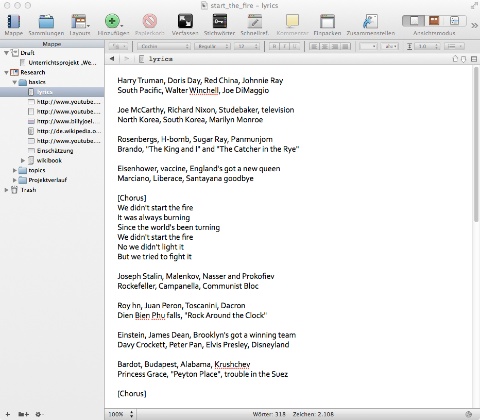Image resolution: width=480 pixels, height=420 pixels.
Task: Open the font size dropdown showing 12
Action: (x=247, y=46)
